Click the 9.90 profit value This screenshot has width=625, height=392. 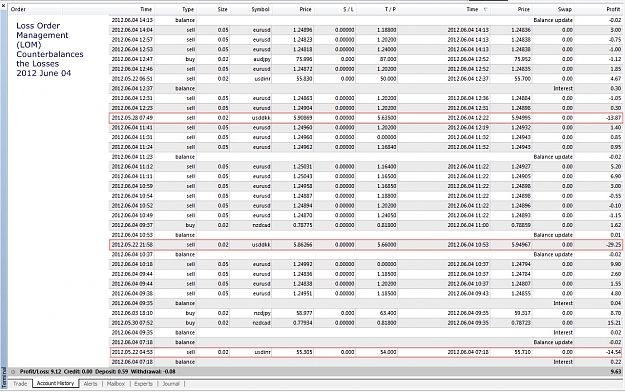[616, 264]
